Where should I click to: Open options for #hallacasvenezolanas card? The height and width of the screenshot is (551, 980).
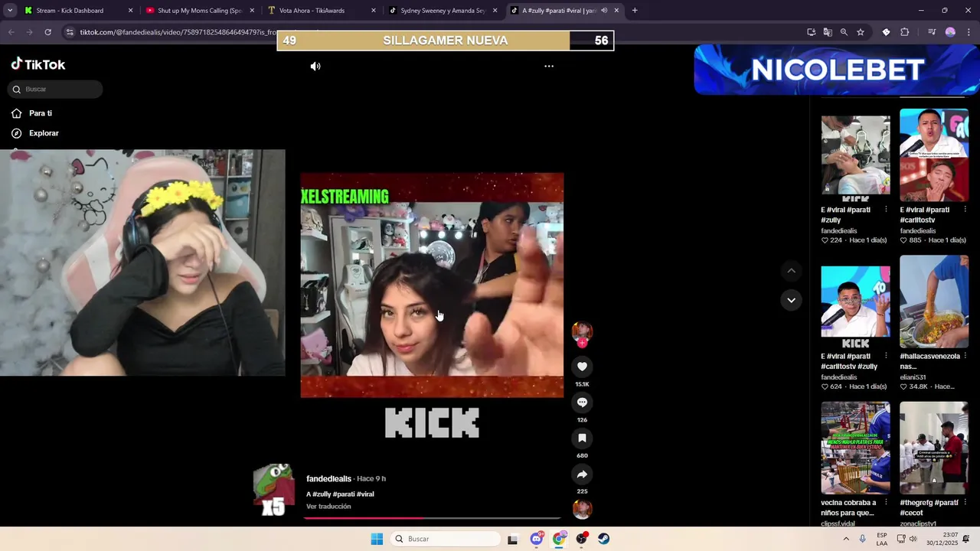(965, 356)
